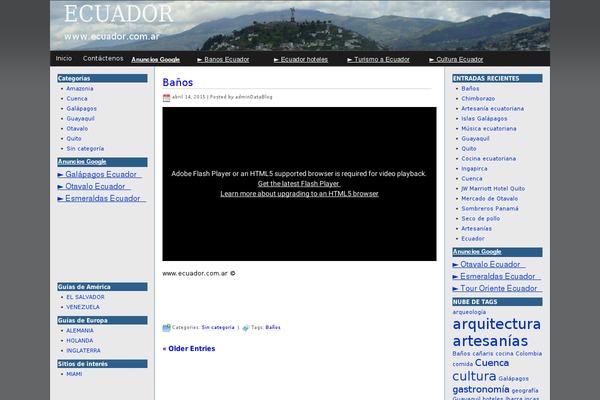Screen dimensions: 600x400
Task: Open Galápagos Ecuador ad in left sidebar
Action: coord(99,175)
